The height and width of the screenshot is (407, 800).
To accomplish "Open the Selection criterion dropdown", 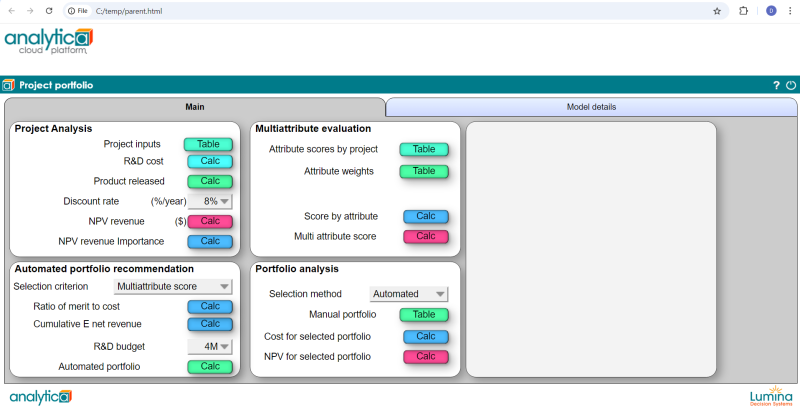I will (x=172, y=287).
